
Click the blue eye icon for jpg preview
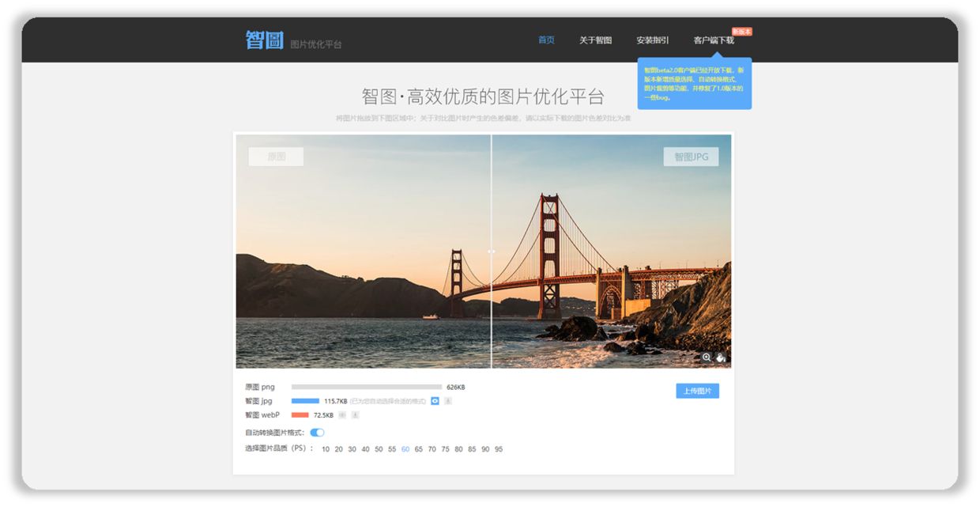(x=435, y=401)
